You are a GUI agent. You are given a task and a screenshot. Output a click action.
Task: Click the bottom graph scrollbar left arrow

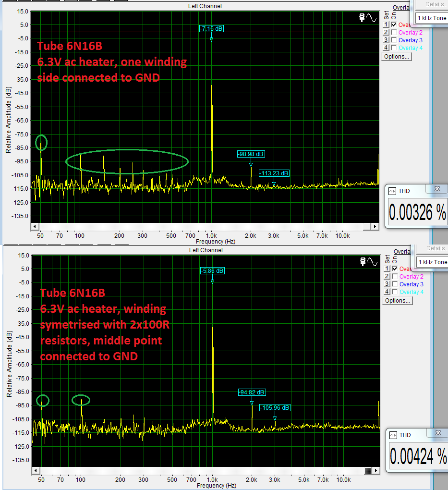[x=36, y=470]
